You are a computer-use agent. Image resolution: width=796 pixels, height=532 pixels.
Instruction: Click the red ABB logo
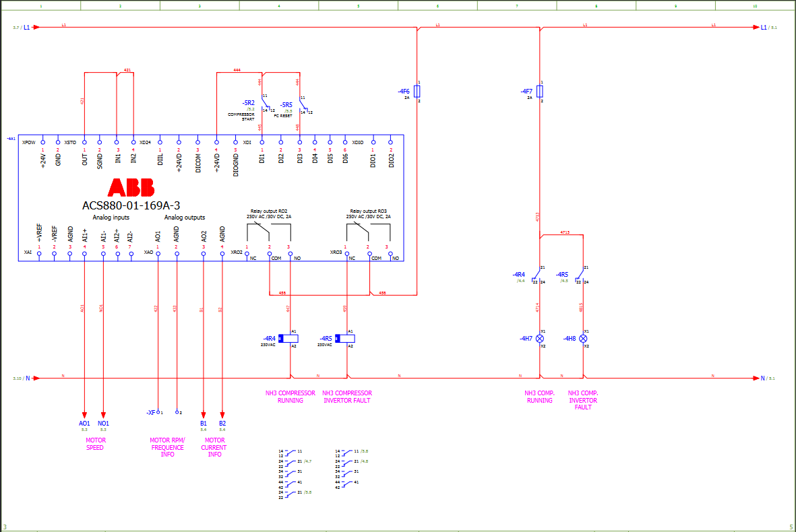coord(131,187)
